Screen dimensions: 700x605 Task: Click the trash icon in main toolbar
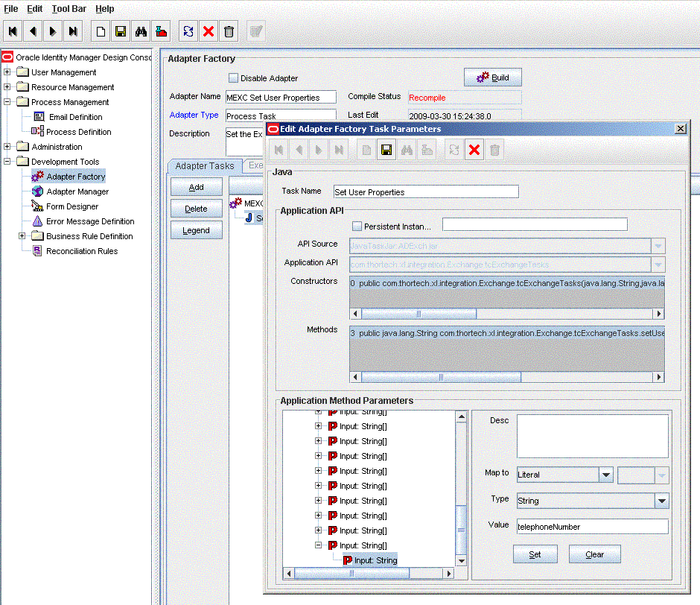(229, 31)
